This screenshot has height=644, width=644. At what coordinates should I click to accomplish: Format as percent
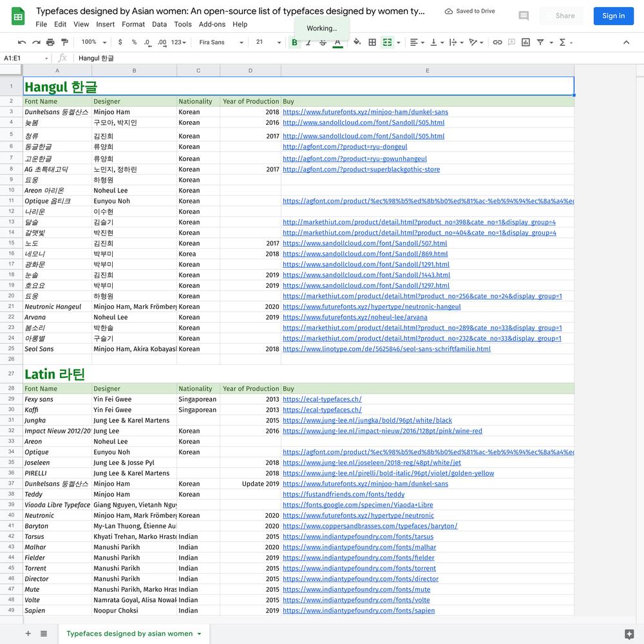pyautogui.click(x=134, y=43)
